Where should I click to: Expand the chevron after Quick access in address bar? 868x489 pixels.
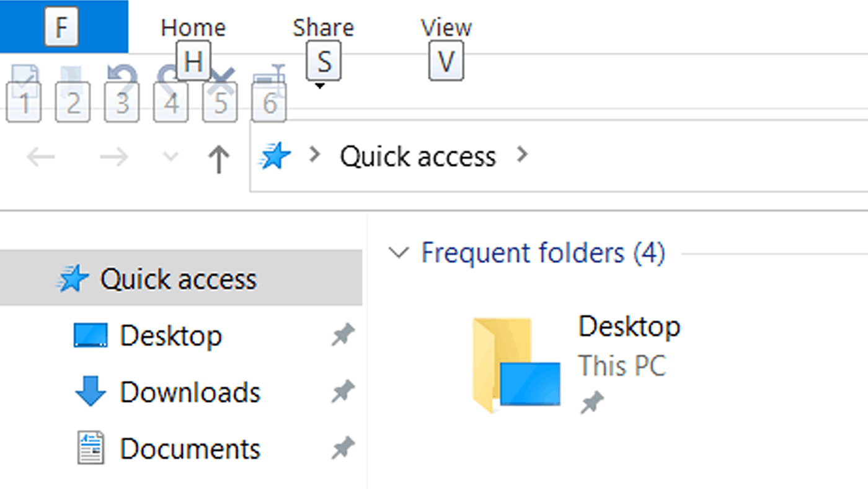[x=523, y=155]
